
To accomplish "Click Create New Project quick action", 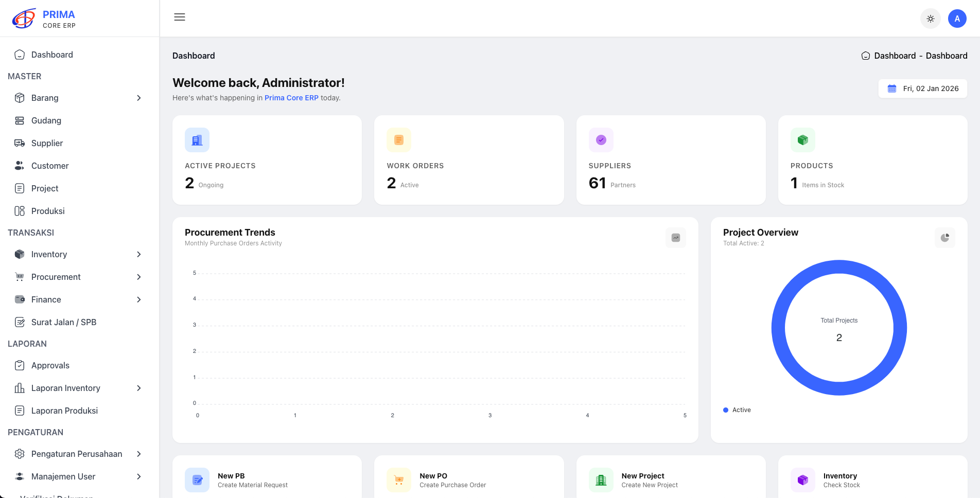I will 671,480.
